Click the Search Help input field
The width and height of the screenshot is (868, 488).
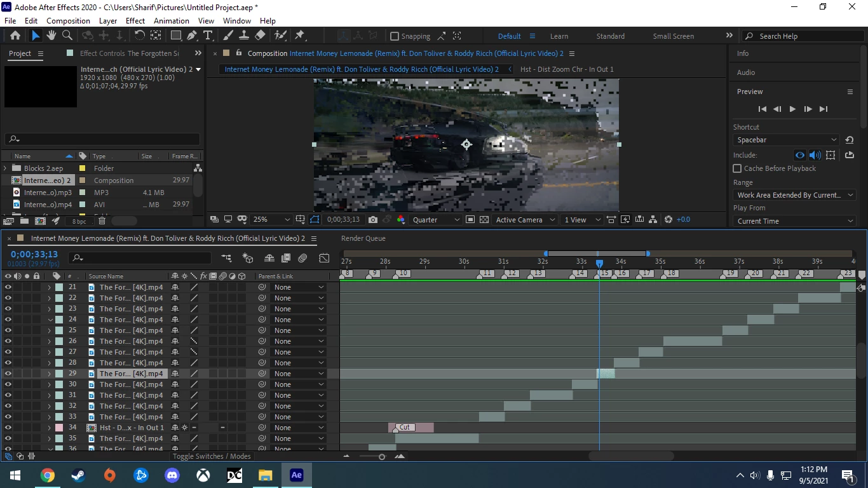coord(802,36)
